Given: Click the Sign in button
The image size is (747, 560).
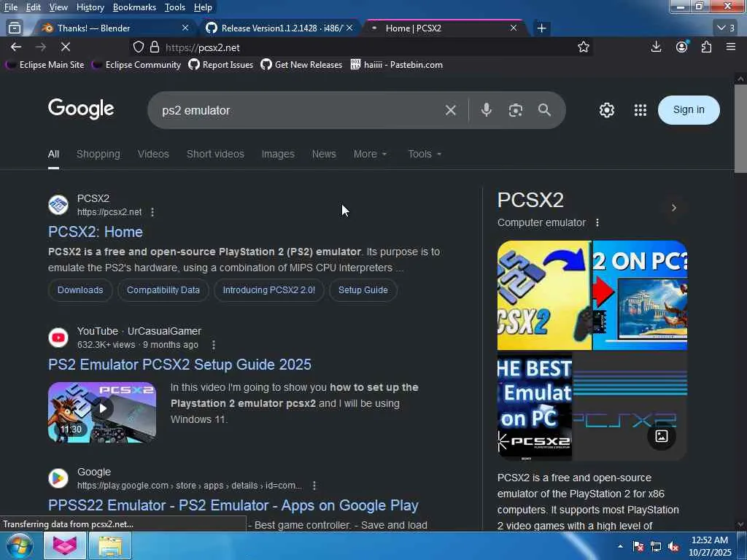Looking at the screenshot, I should coord(689,110).
